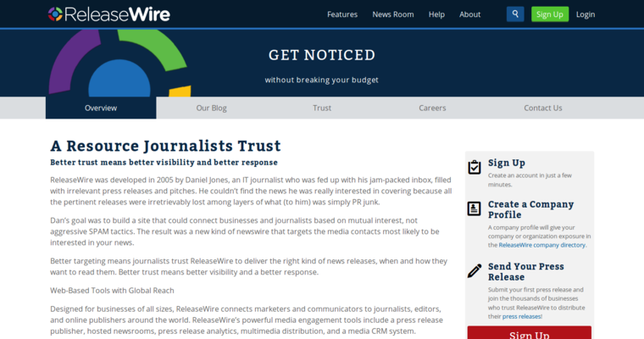This screenshot has height=339, width=644.
Task: Click the 'Better trust means better visibility' subheading
Action: [164, 163]
